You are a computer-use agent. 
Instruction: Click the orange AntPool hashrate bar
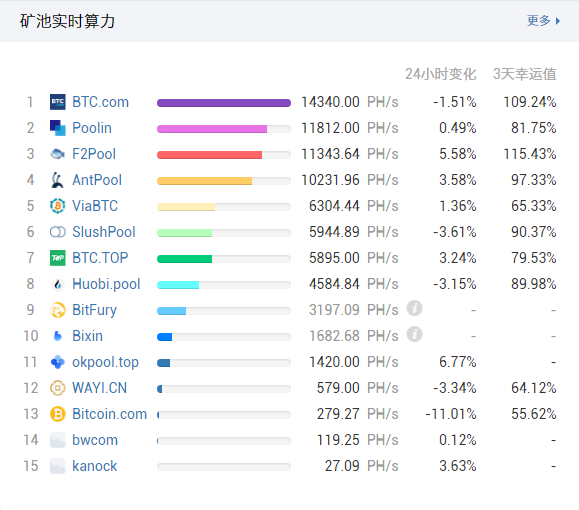point(205,181)
